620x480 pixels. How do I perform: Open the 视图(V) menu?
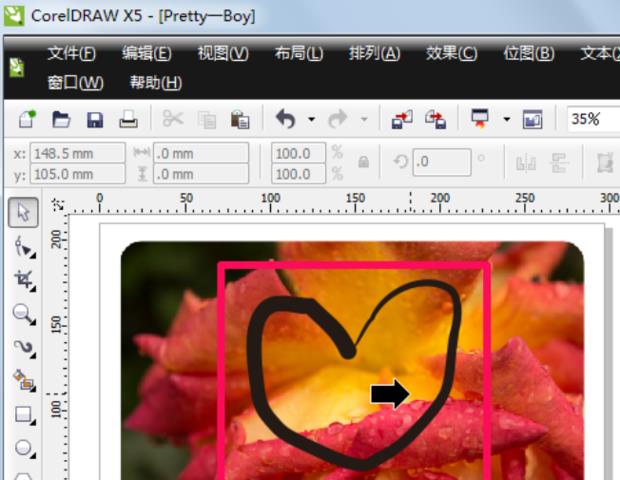coord(223,53)
